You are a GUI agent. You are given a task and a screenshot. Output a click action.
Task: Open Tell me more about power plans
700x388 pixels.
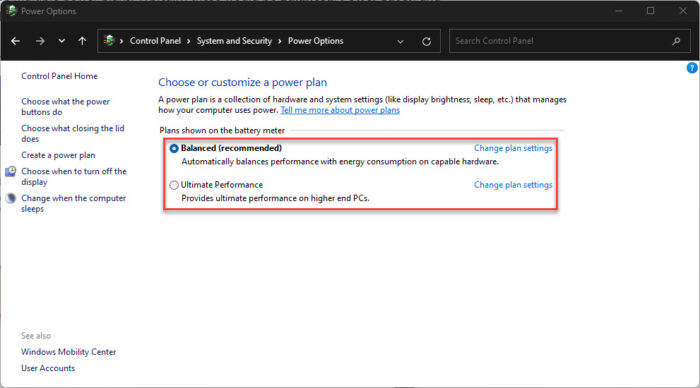340,110
